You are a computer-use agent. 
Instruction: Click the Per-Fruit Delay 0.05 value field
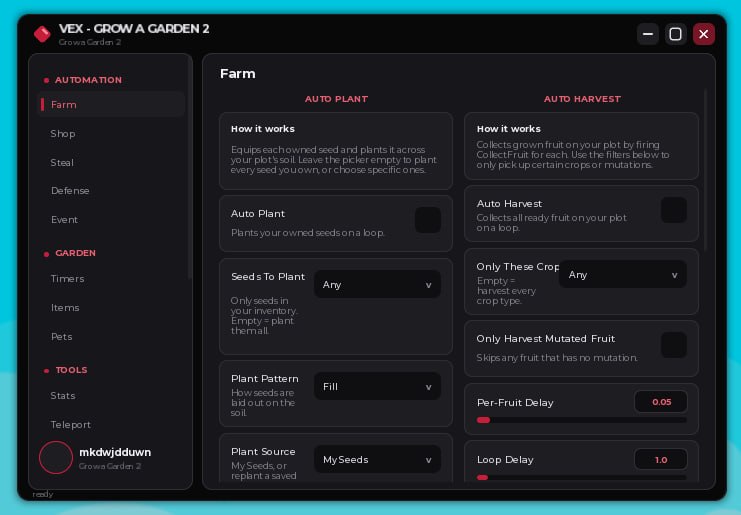tap(661, 402)
